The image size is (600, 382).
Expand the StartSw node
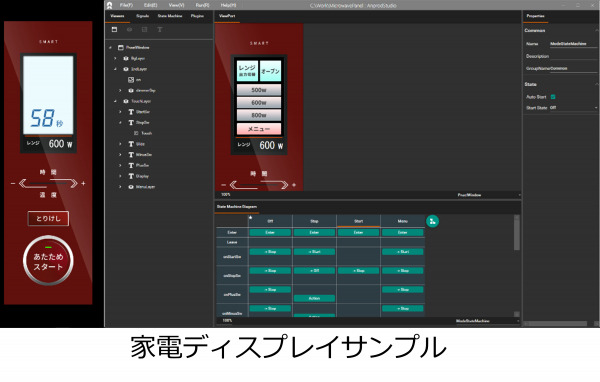point(120,112)
